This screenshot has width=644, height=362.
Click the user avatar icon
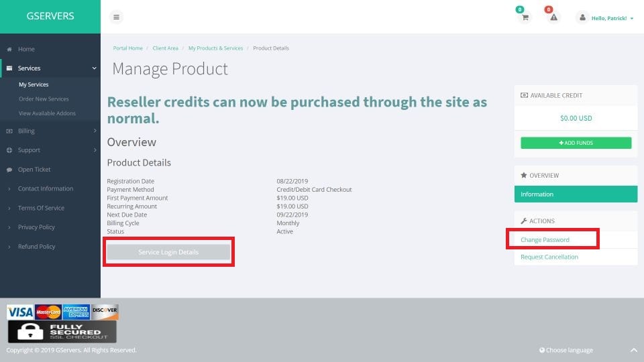pyautogui.click(x=582, y=17)
